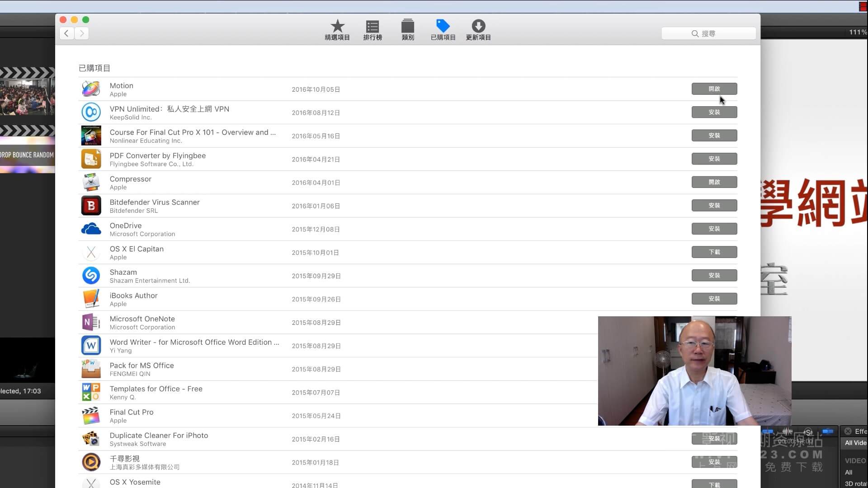Open Motion with its 開啟 button

[714, 89]
